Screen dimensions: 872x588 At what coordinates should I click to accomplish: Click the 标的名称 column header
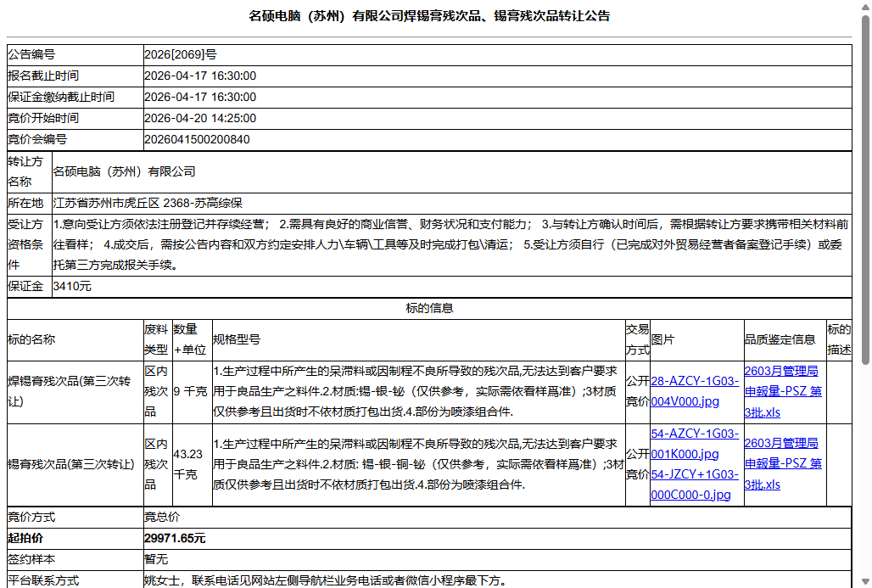pyautogui.click(x=31, y=339)
